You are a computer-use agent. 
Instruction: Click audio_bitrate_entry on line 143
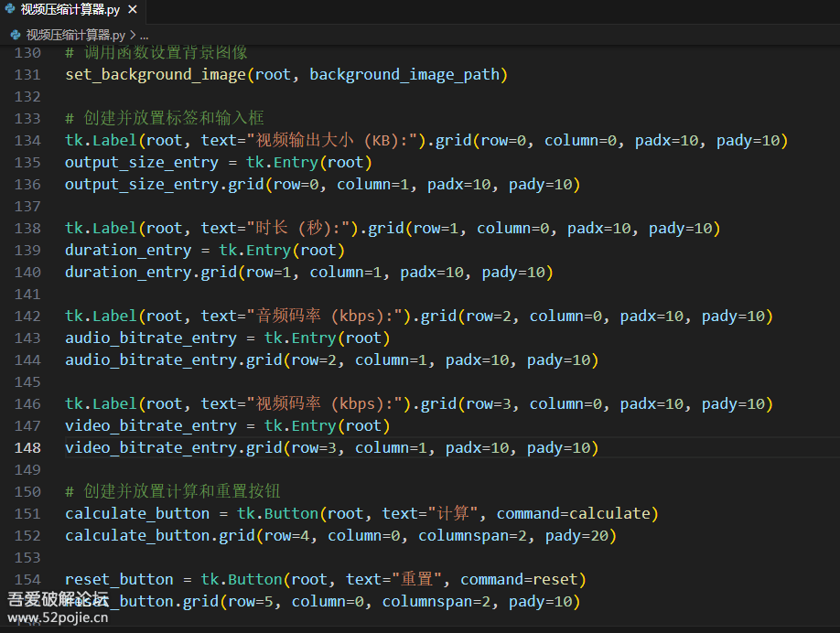point(151,338)
